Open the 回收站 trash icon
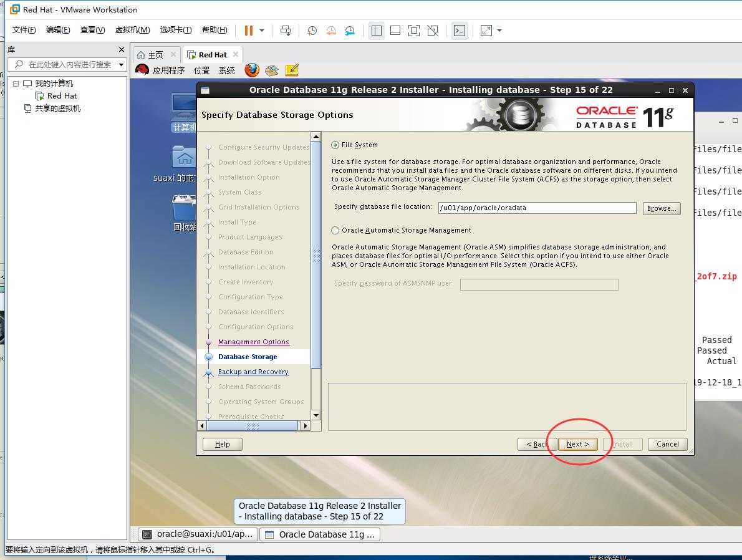 click(184, 213)
